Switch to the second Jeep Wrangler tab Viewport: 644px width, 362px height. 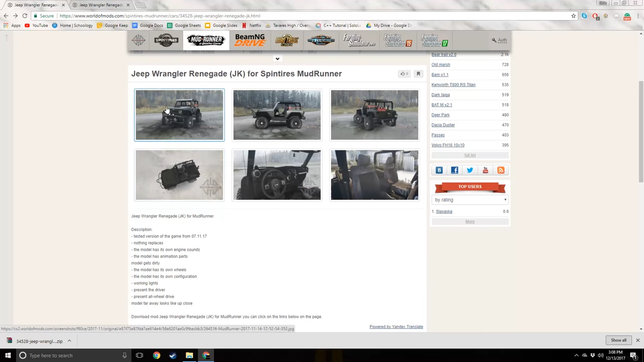[101, 5]
